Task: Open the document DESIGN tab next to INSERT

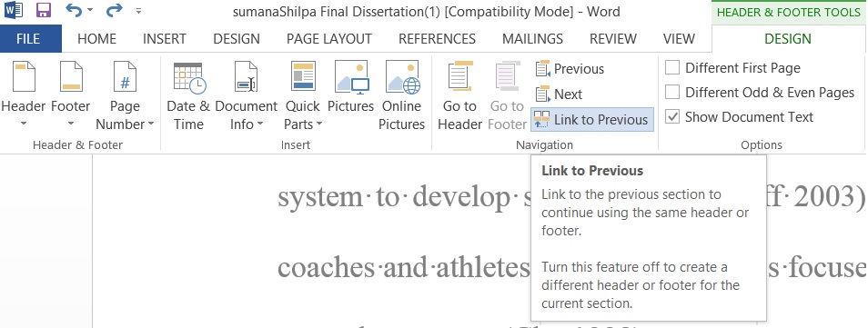Action: pyautogui.click(x=237, y=39)
